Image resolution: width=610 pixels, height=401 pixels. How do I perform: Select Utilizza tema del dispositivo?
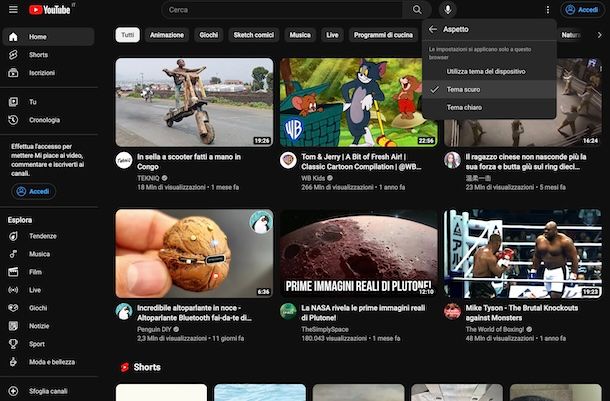[x=489, y=72]
